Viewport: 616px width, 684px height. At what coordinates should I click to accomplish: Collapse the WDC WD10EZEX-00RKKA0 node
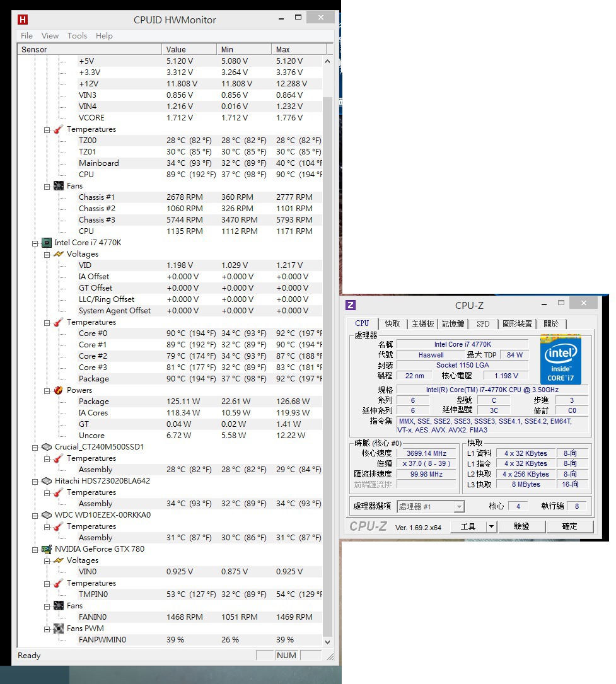(35, 516)
